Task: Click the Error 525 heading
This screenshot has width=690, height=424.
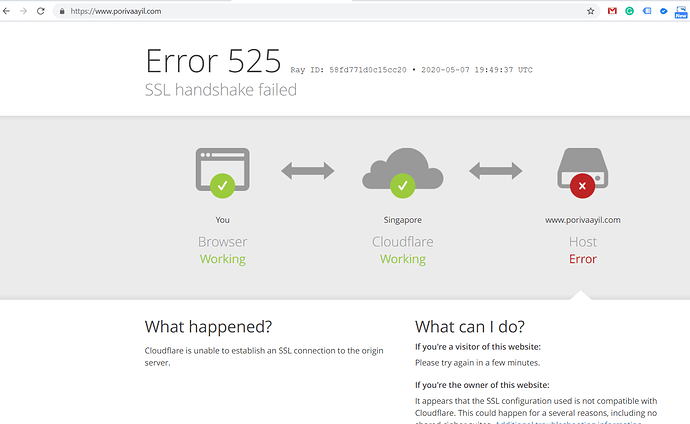Action: click(x=213, y=61)
